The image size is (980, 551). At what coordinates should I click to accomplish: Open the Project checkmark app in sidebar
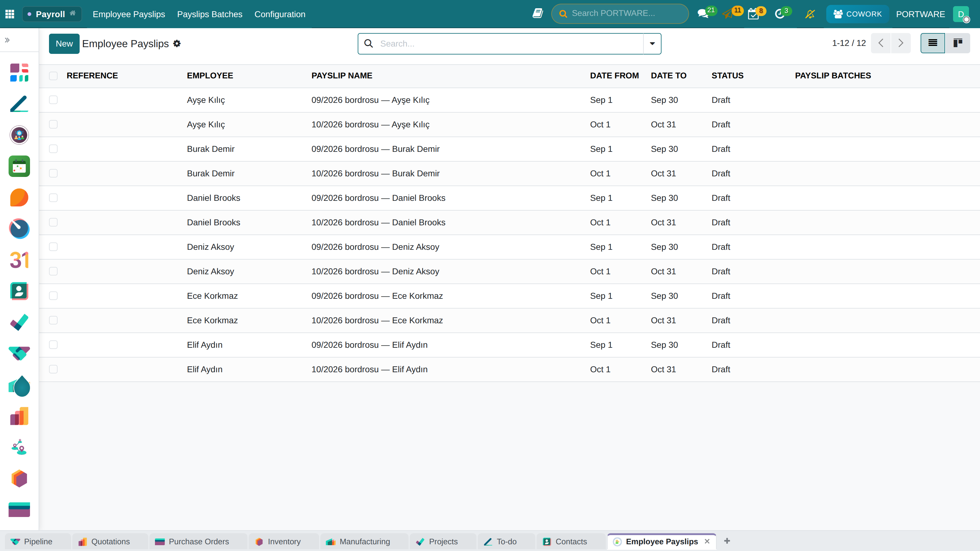[19, 322]
